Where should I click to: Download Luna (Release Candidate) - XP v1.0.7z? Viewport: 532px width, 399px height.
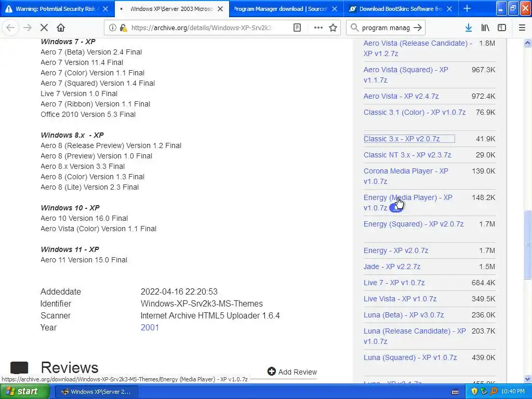click(x=415, y=336)
